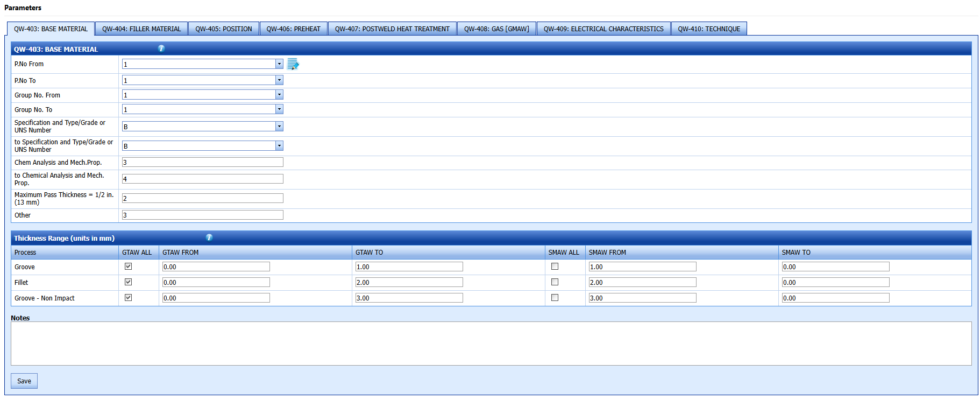This screenshot has width=980, height=399.
Task: Check SMAW ALL box in Groove row
Action: 555,266
